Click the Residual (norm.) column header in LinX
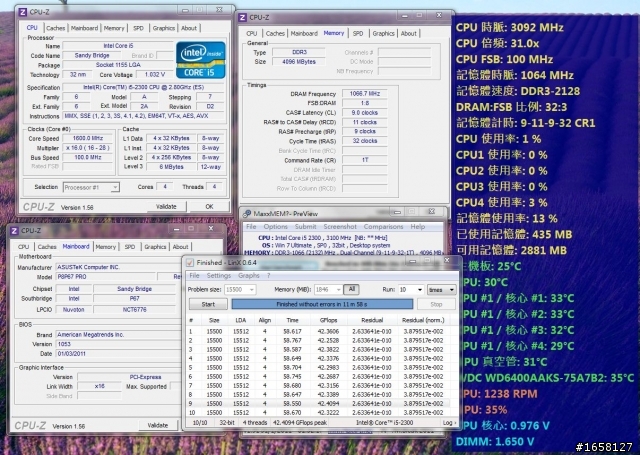 click(423, 320)
